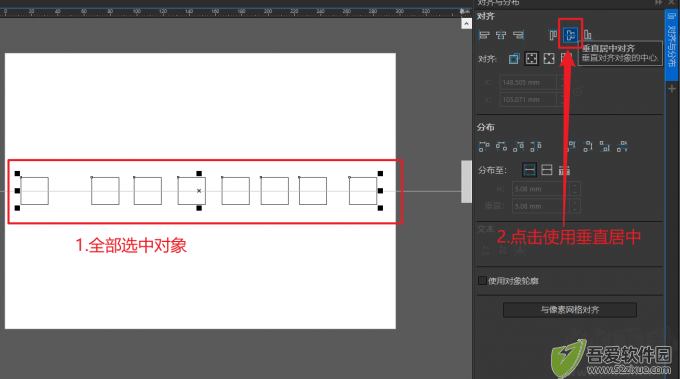Click the 与像素网格对齐 button

pos(570,310)
